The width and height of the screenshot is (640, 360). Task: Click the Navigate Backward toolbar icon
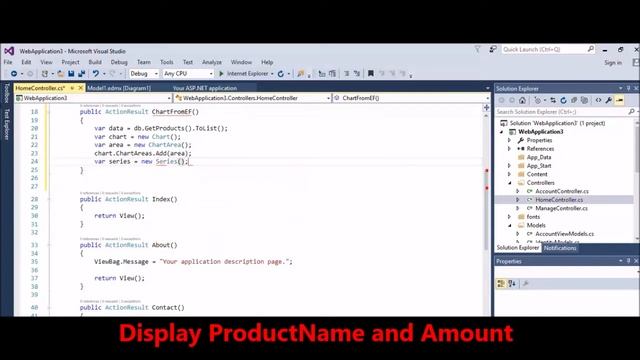[13, 74]
